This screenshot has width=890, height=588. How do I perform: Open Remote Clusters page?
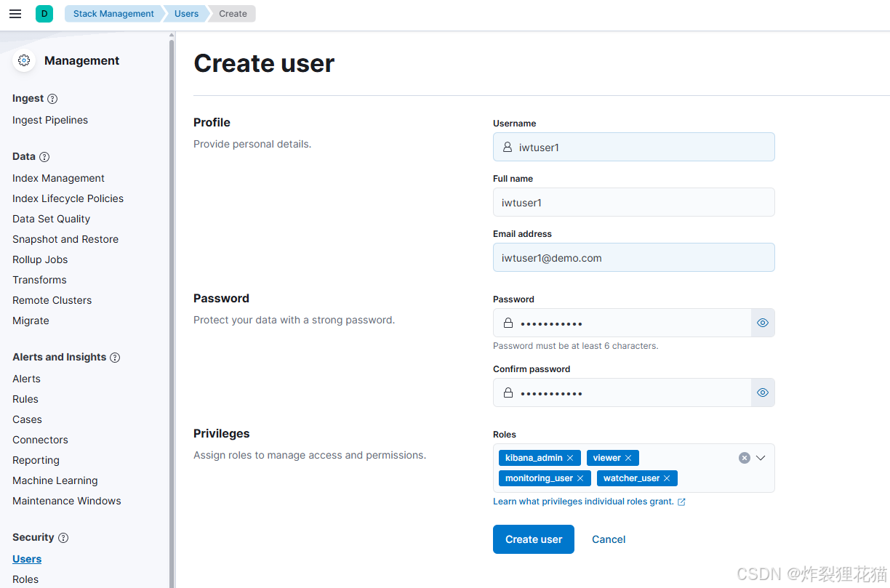pos(52,300)
